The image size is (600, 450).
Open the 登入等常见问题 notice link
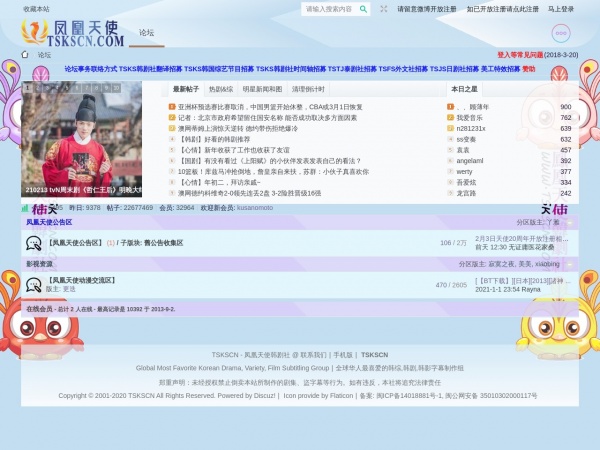tap(520, 55)
